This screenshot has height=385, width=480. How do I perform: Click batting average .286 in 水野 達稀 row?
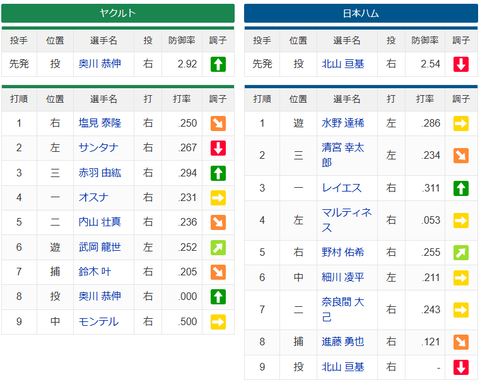click(431, 123)
